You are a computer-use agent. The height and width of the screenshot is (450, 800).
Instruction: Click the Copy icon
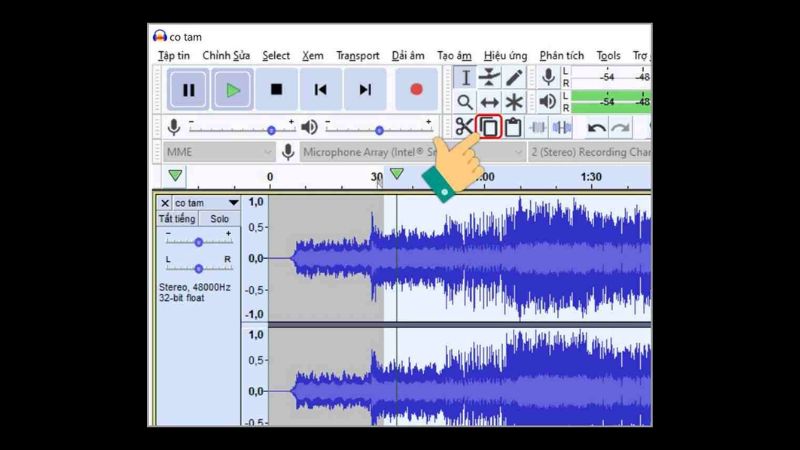(489, 127)
